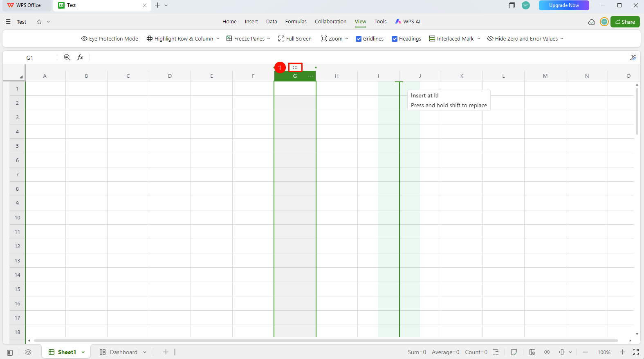
Task: Switch to the Formulas tab
Action: pyautogui.click(x=296, y=22)
